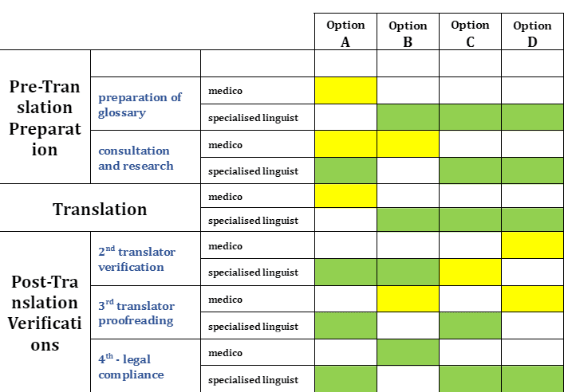Image resolution: width=564 pixels, height=392 pixels.
Task: Click the Option C column header
Action: [470, 33]
